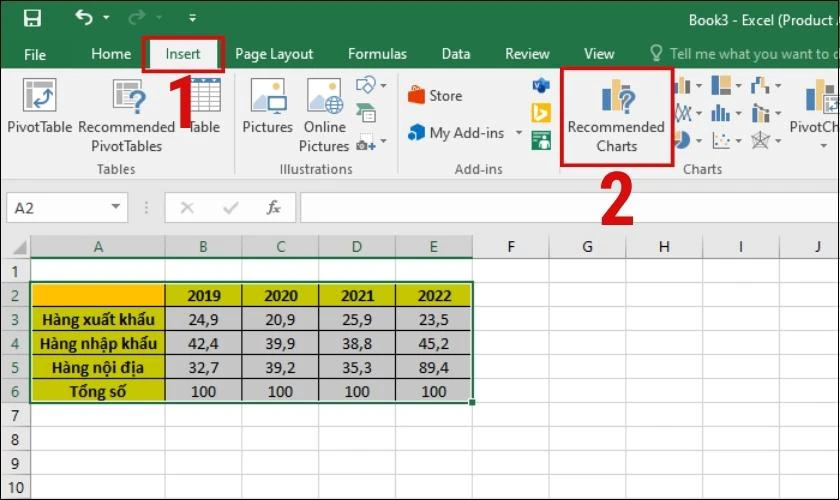Open the Review tab
The image size is (840, 500).
(x=527, y=54)
